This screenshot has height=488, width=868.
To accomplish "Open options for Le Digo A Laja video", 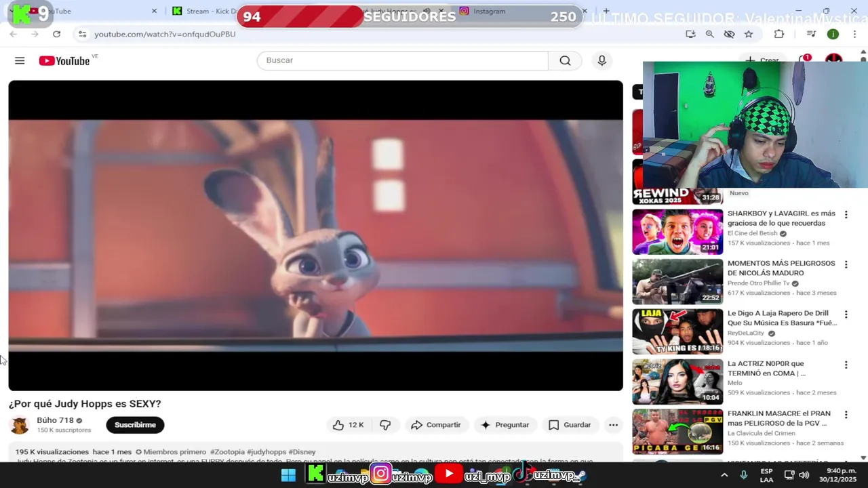I will [x=846, y=314].
